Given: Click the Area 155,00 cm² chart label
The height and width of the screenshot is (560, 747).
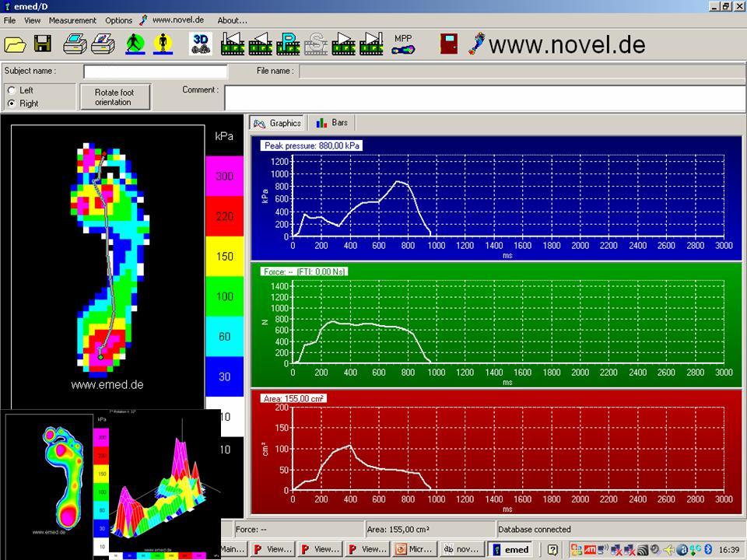Looking at the screenshot, I should pos(293,398).
